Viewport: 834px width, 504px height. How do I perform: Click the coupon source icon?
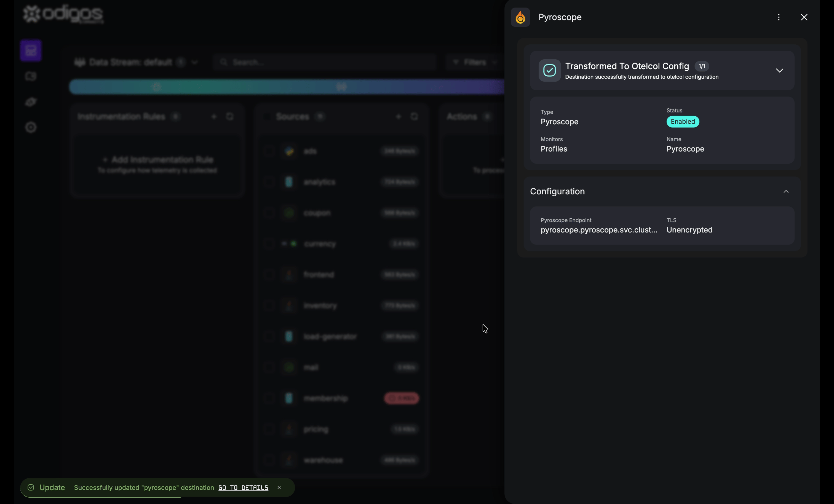[289, 213]
